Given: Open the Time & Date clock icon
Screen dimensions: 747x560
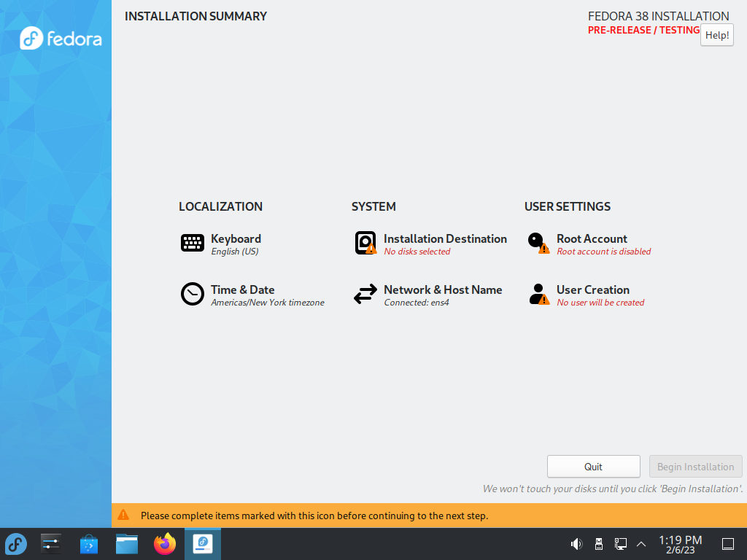Looking at the screenshot, I should pos(193,294).
